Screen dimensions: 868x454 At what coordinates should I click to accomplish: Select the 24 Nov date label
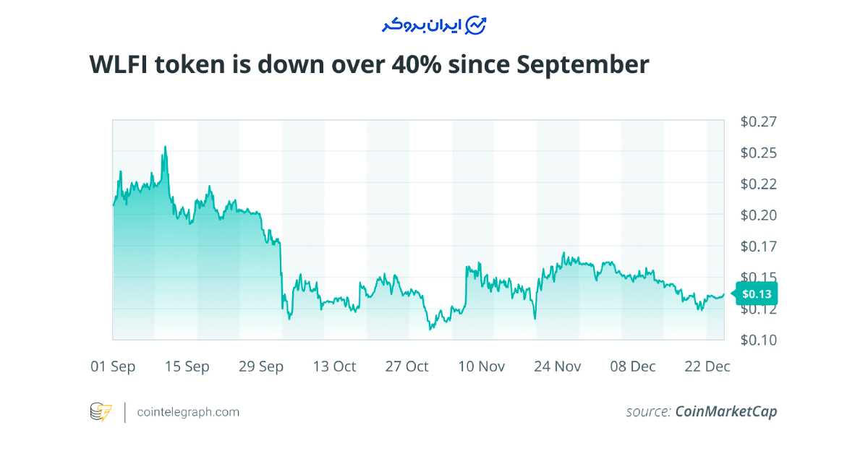557,367
